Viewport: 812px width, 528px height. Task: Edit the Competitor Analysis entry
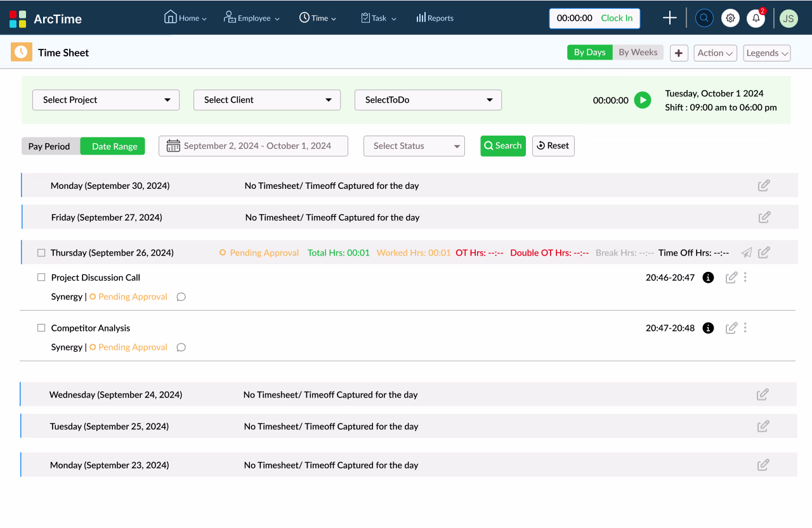coord(731,328)
